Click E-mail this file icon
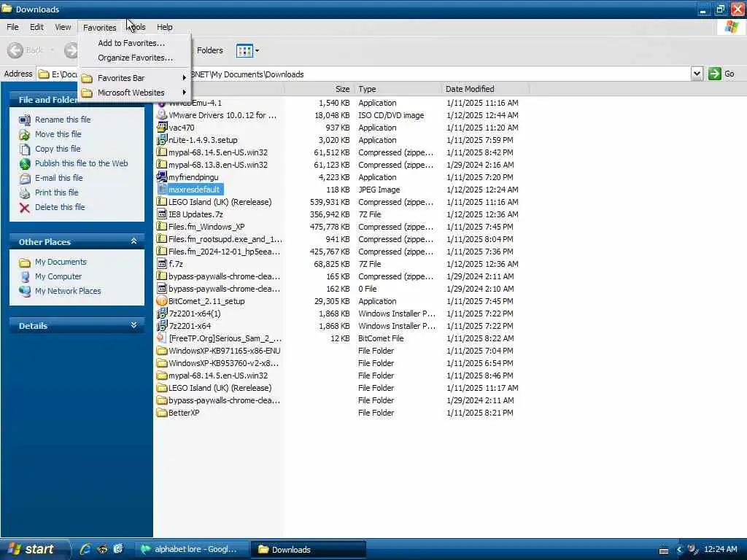The height and width of the screenshot is (560, 747). 25,179
